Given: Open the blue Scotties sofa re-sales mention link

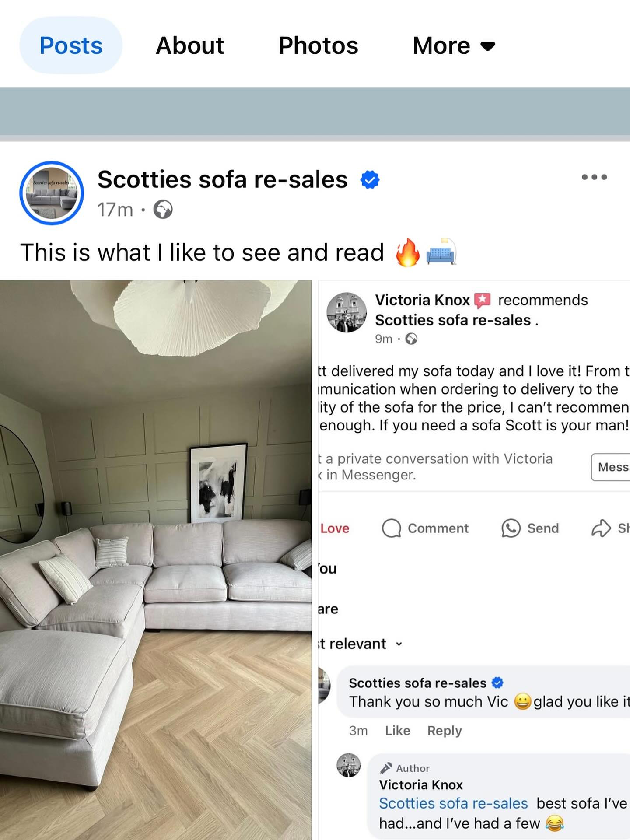Looking at the screenshot, I should 453,803.
